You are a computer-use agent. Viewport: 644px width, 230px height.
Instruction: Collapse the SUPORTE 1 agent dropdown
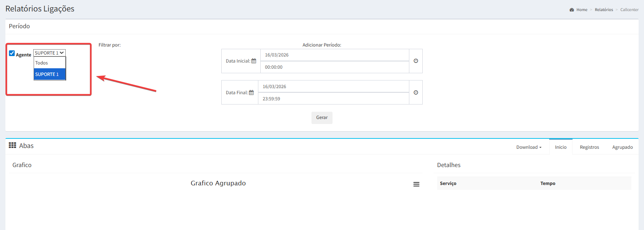pyautogui.click(x=49, y=53)
